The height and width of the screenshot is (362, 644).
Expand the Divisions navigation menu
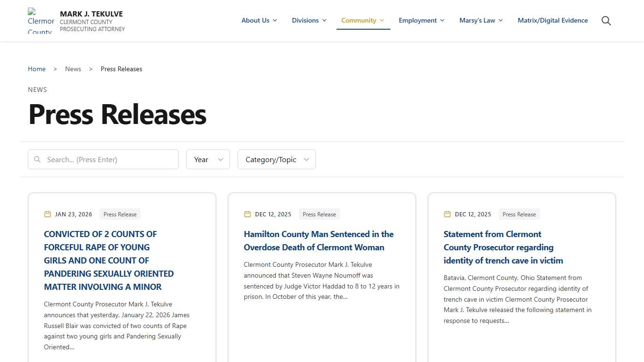coord(309,20)
